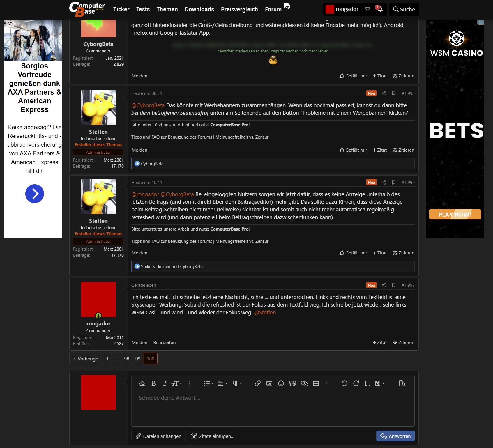Insert an image in the editor
The image size is (493, 448).
point(269,383)
